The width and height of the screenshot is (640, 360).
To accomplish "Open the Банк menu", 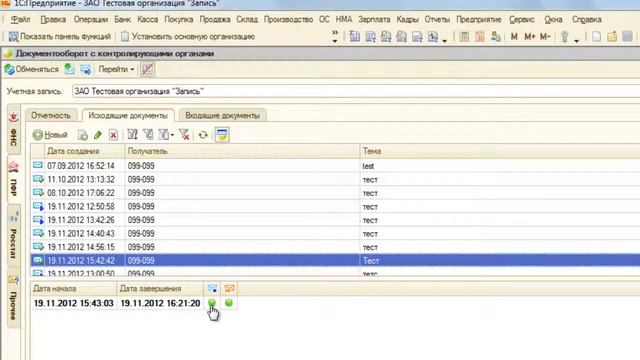I will click(122, 20).
